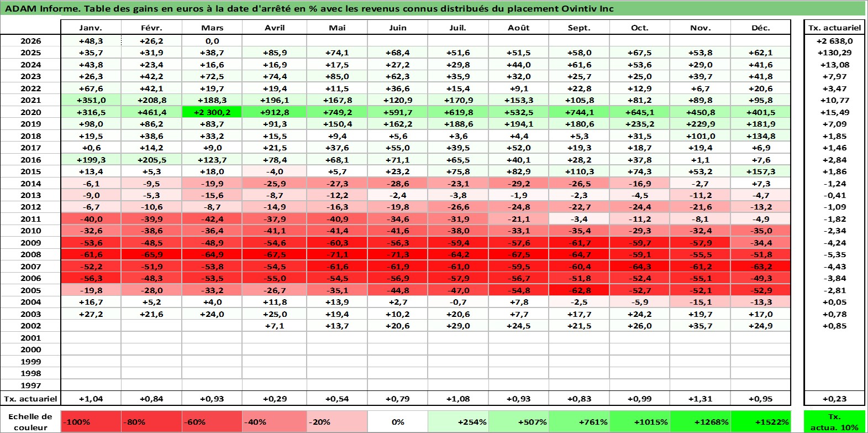Click the 2008 year row label
Viewport: 868px width, 433px height.
pos(30,254)
